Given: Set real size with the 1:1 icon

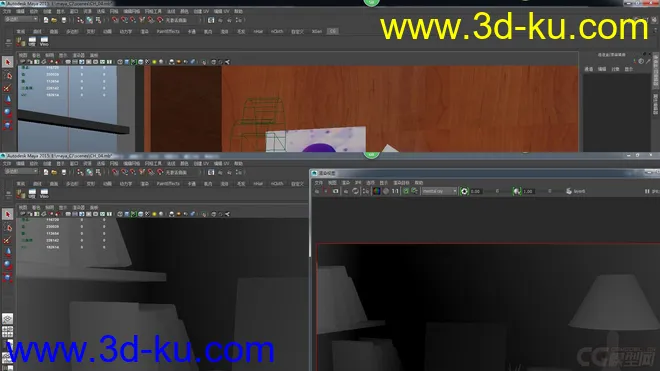Looking at the screenshot, I should click(x=395, y=191).
